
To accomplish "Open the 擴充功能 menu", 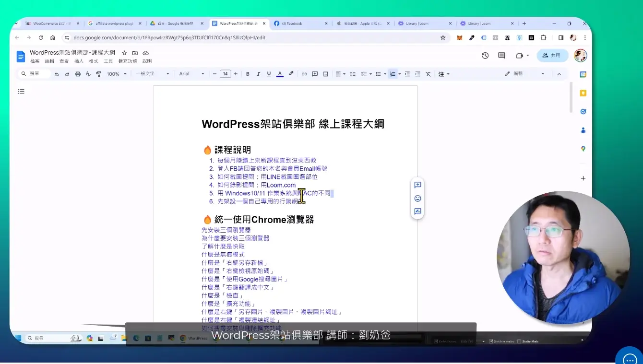I will [x=127, y=61].
